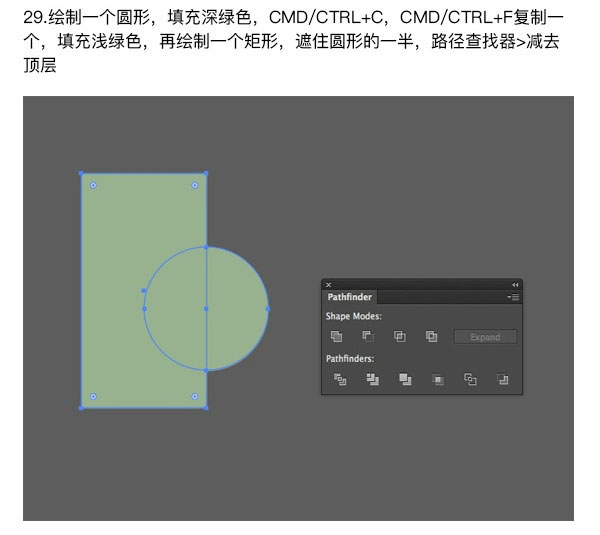Viewport: 600px width, 535px height.
Task: Click the Outline pathfinder icon
Action: click(470, 379)
